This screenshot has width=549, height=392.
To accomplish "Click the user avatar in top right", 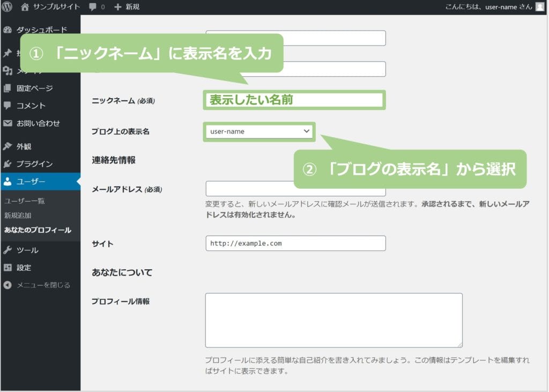I will click(x=539, y=7).
